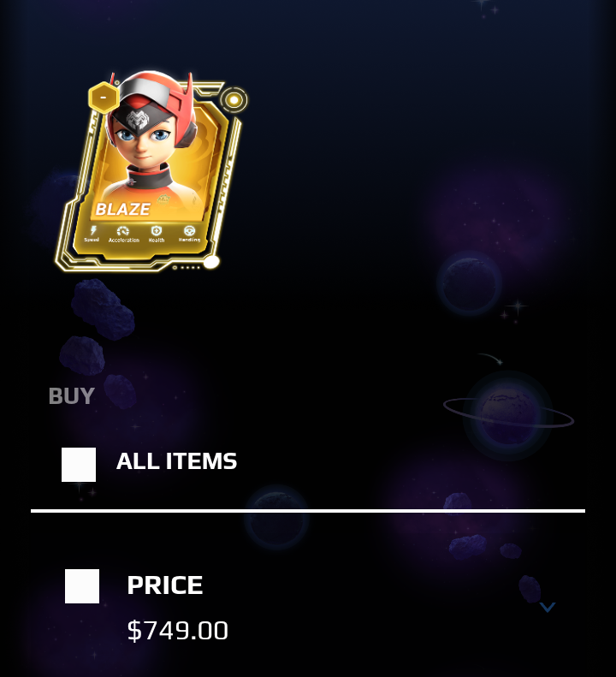This screenshot has height=677, width=616.
Task: Click the $749.00 price value
Action: coord(177,631)
